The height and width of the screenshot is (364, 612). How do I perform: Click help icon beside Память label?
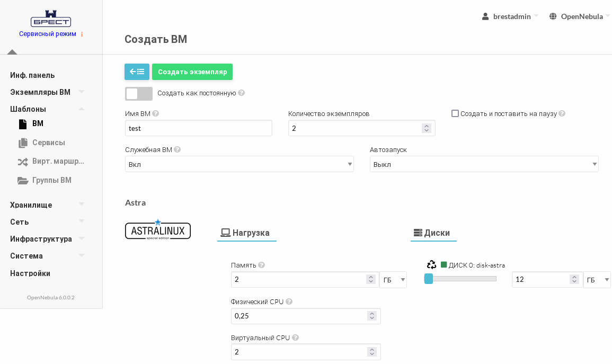pyautogui.click(x=261, y=265)
